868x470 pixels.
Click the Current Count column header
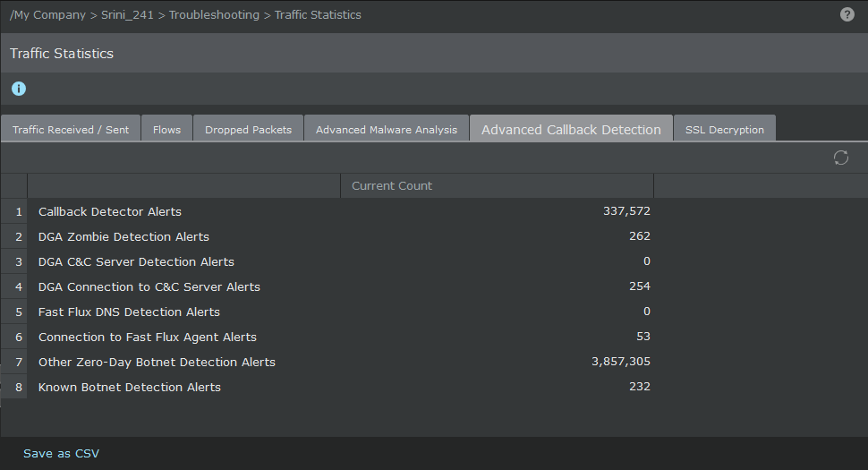pos(498,186)
